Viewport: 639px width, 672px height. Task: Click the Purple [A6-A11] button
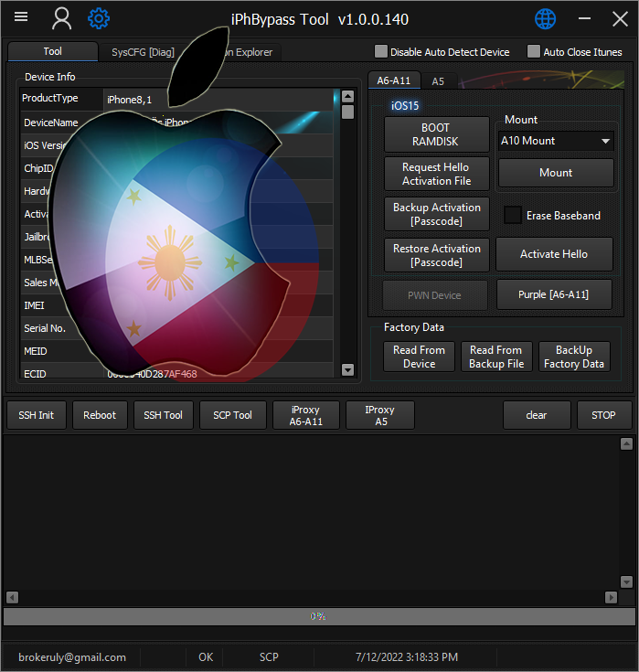click(554, 294)
